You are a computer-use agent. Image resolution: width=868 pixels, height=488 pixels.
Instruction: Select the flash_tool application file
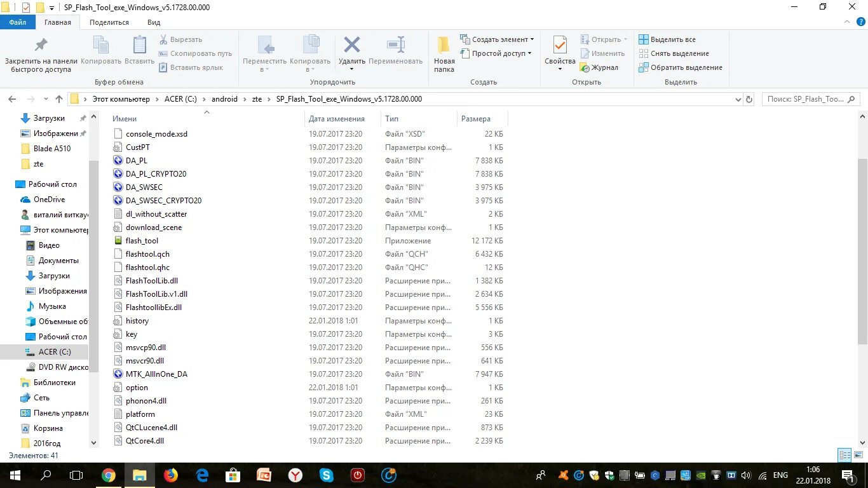pos(142,241)
